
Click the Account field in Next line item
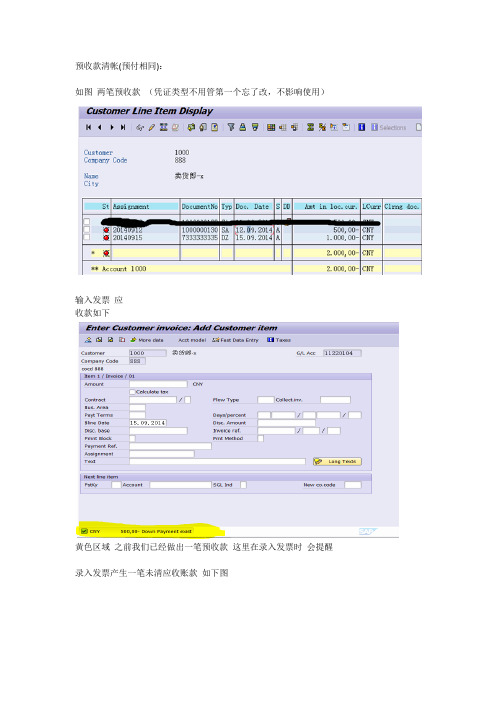click(x=180, y=485)
